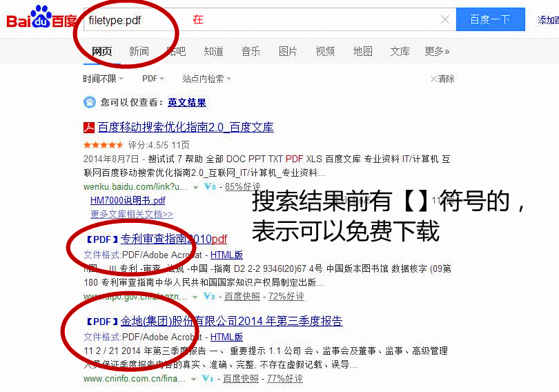This screenshot has height=392, width=559.
Task: Open the 视频 tab
Action: point(325,51)
